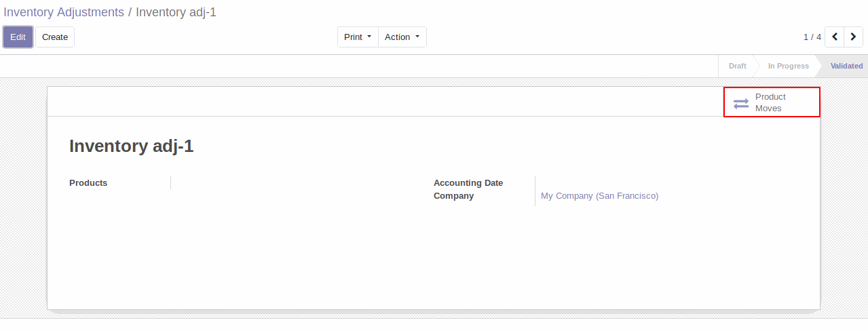Open the Inventory Adjustments breadcrumb link
This screenshot has width=868, height=331.
click(64, 12)
